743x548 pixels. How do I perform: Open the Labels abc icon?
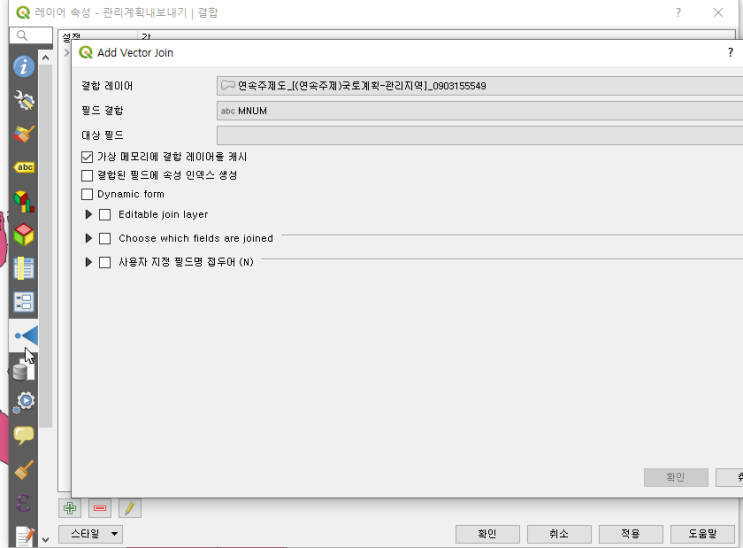24,167
